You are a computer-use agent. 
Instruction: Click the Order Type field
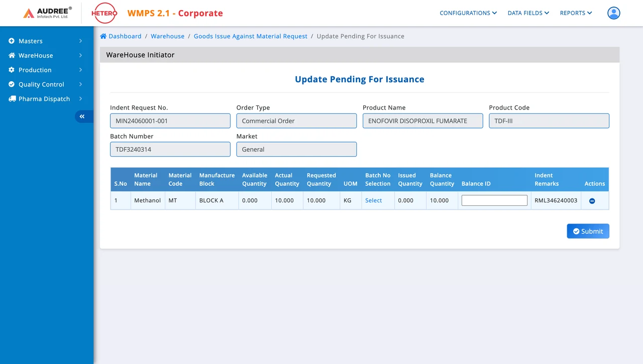pos(296,120)
